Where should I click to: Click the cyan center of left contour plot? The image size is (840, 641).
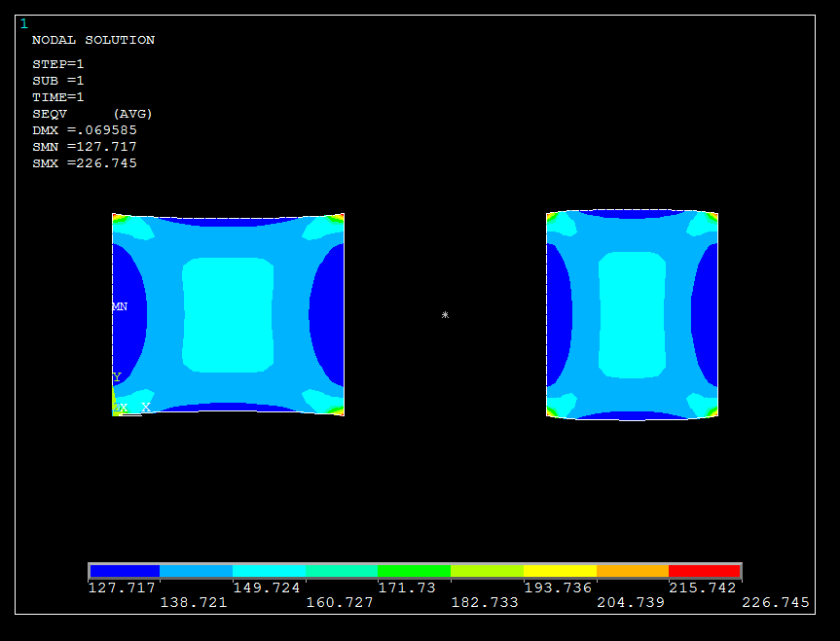click(x=228, y=315)
